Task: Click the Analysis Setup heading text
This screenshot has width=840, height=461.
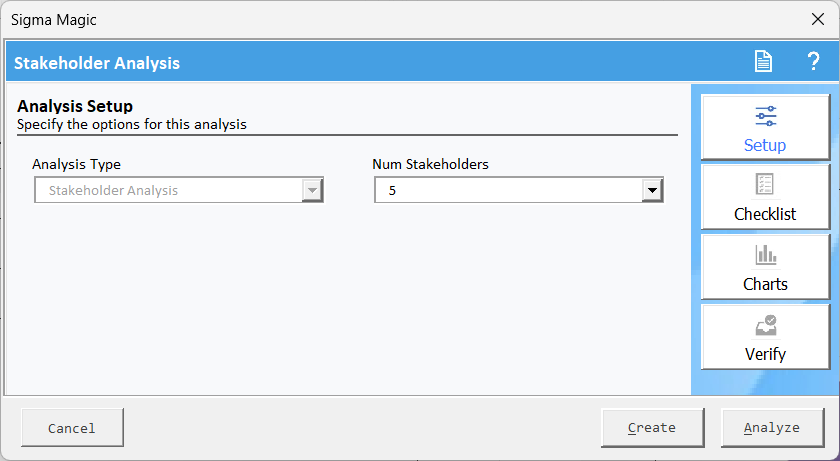Action: pyautogui.click(x=75, y=105)
